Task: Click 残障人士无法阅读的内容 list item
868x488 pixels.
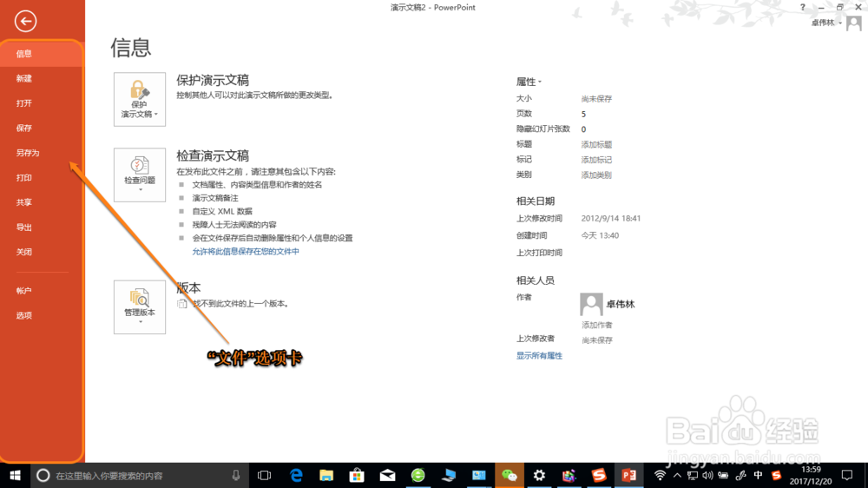Action: (x=234, y=225)
